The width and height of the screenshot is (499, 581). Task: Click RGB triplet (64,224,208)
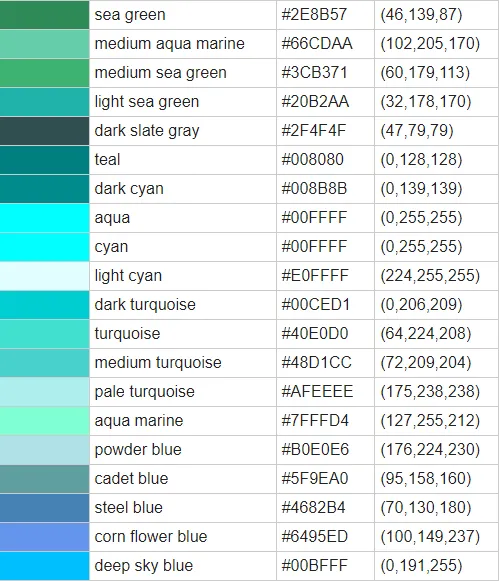click(x=426, y=333)
